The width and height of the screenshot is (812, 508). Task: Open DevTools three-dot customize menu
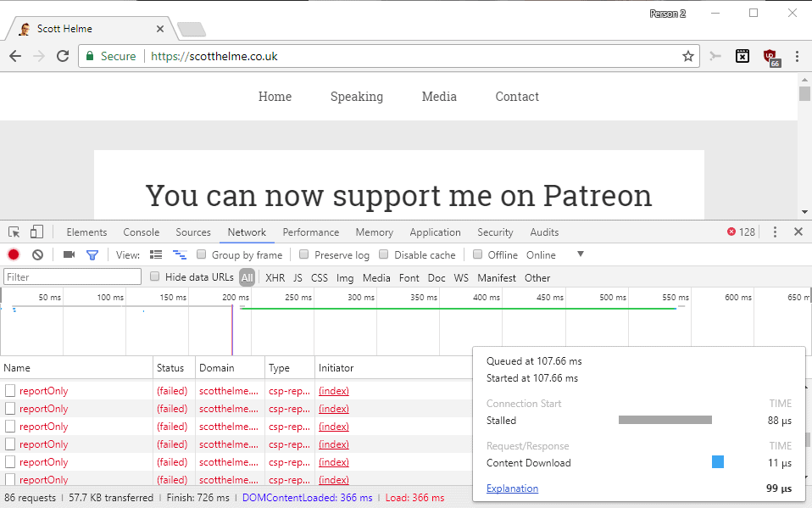[x=775, y=232]
